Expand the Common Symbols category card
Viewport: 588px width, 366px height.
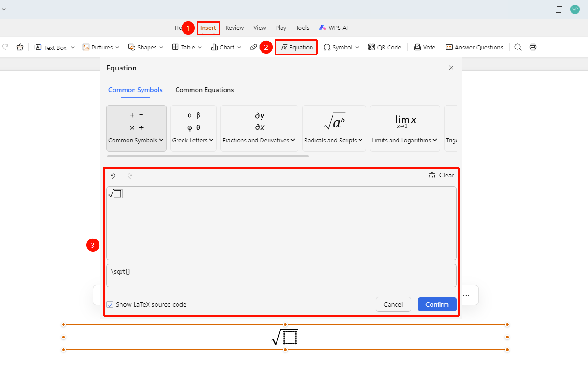pyautogui.click(x=136, y=128)
